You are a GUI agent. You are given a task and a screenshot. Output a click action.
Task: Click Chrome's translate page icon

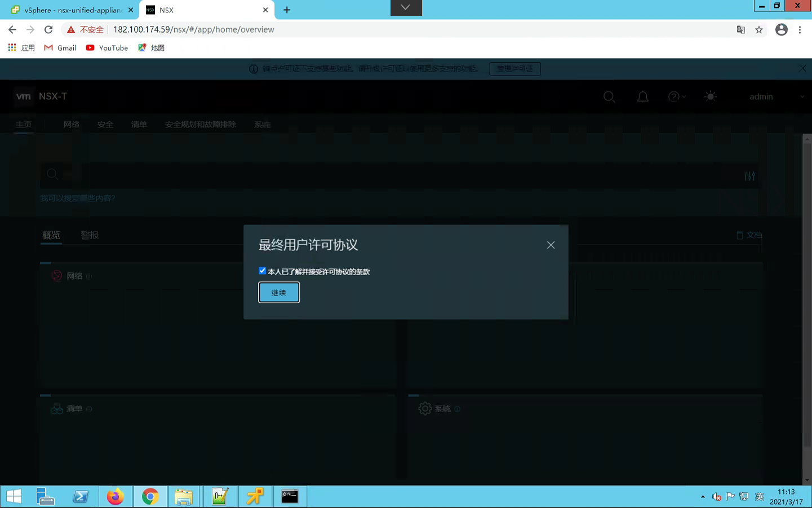click(741, 30)
